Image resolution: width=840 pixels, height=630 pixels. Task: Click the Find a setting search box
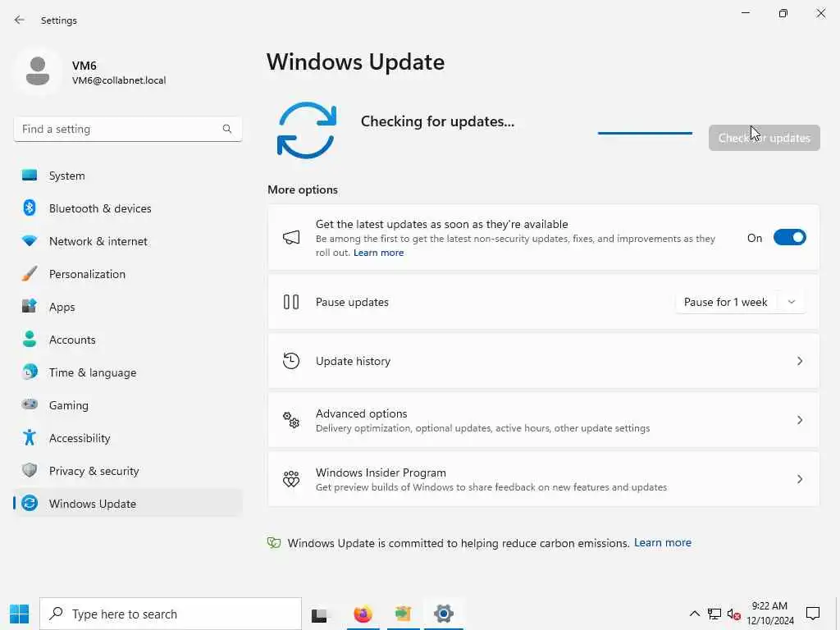pos(127,129)
